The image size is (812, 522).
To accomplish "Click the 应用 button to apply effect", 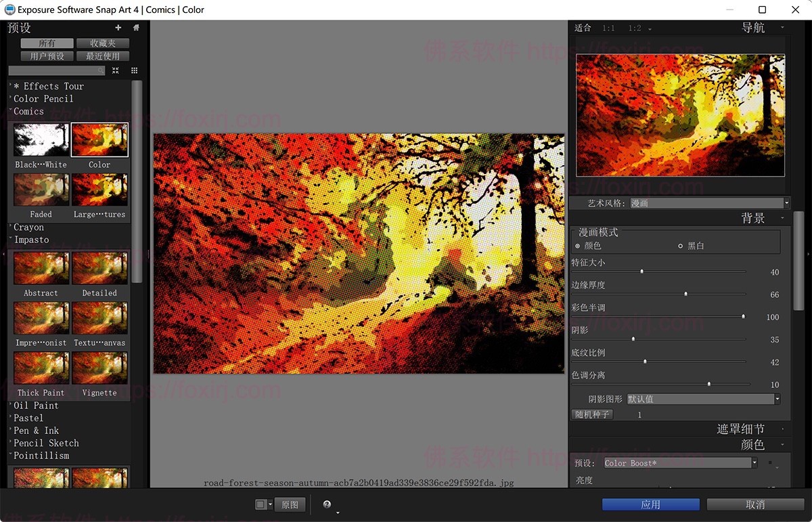I will pos(650,504).
